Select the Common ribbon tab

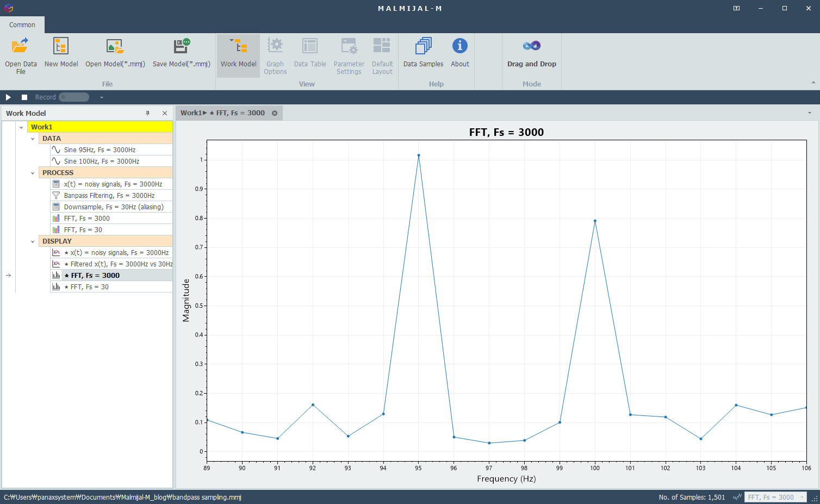(22, 24)
